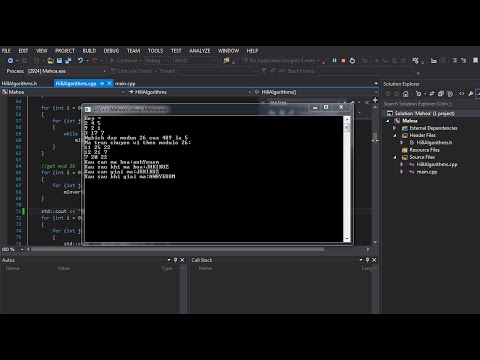This screenshot has height=360, width=480.
Task: Click the Save All icon
Action: point(68,60)
